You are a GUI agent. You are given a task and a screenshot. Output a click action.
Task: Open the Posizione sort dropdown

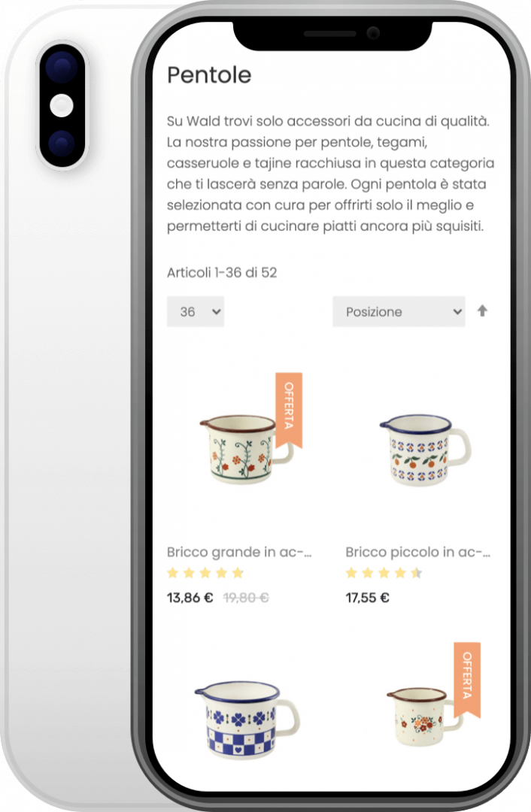[x=399, y=311]
